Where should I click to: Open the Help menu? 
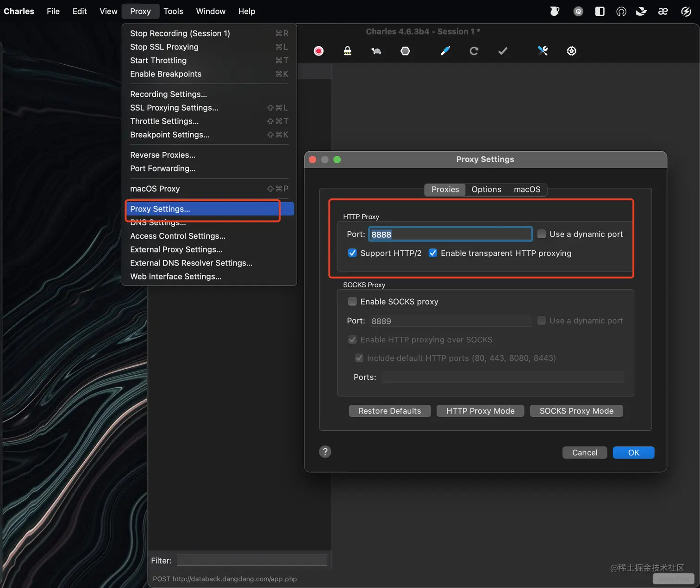[x=247, y=11]
